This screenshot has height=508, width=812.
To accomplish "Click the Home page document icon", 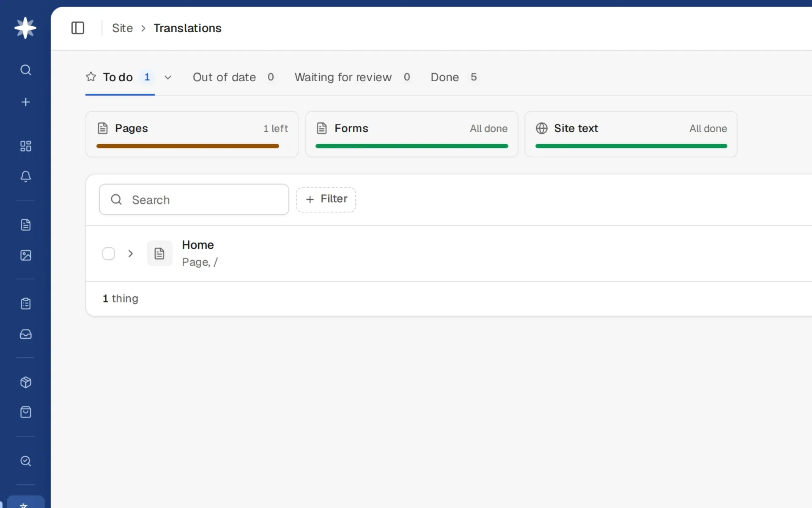I will point(159,253).
